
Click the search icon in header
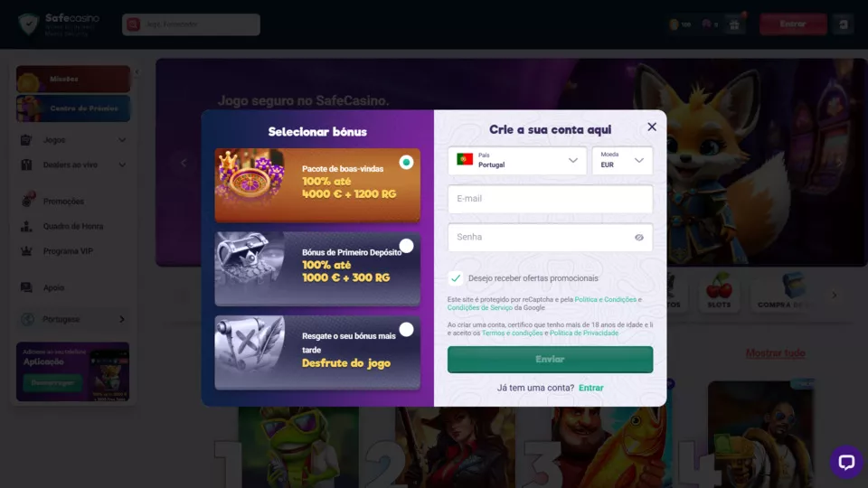pyautogui.click(x=133, y=24)
